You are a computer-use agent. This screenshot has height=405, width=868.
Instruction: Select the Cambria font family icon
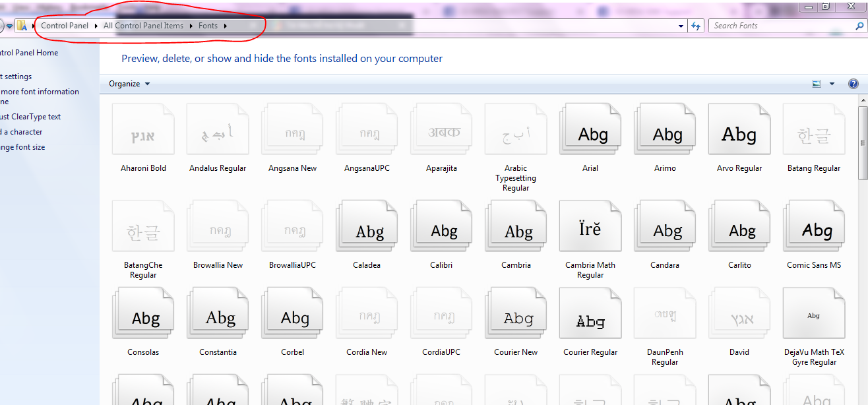pyautogui.click(x=516, y=227)
